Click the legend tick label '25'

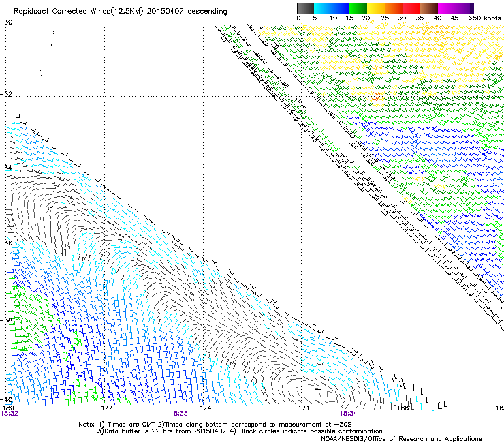point(384,18)
